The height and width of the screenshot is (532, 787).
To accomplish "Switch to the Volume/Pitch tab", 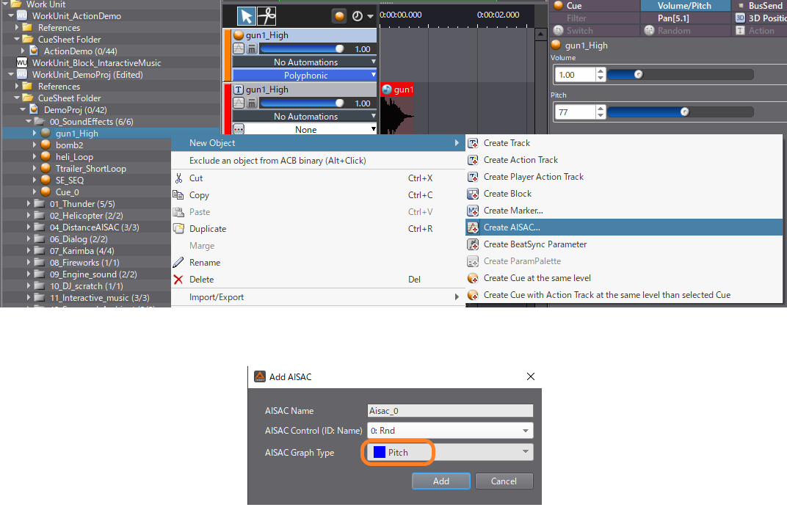I will pyautogui.click(x=685, y=6).
